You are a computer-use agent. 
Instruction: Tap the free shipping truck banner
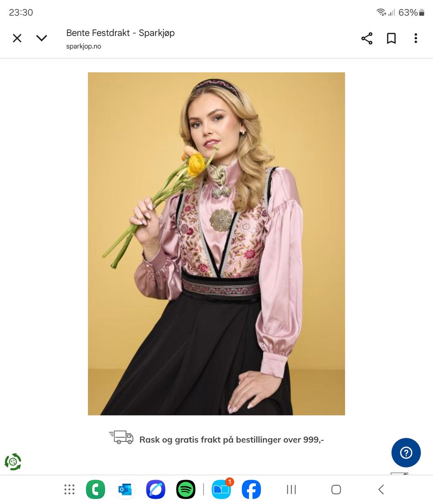tap(216, 439)
